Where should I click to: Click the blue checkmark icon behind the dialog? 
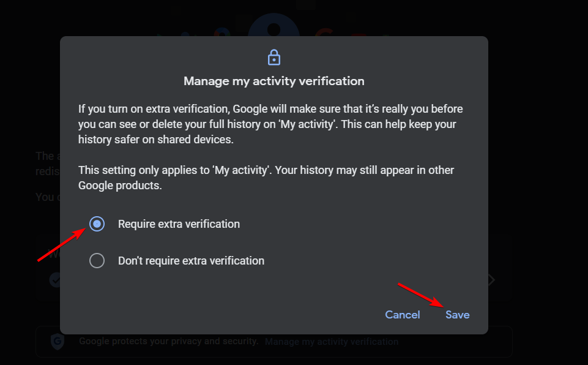pos(54,280)
